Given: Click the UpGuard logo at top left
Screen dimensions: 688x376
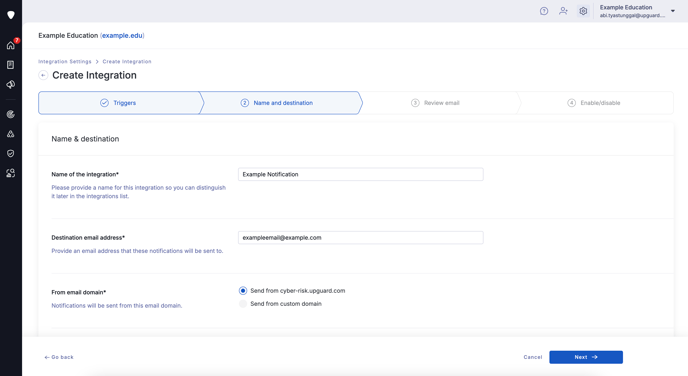Looking at the screenshot, I should 11,15.
